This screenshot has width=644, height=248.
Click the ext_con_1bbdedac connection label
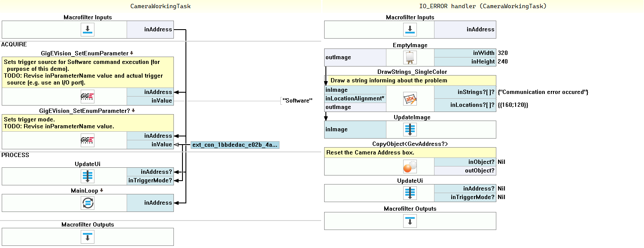point(234,145)
